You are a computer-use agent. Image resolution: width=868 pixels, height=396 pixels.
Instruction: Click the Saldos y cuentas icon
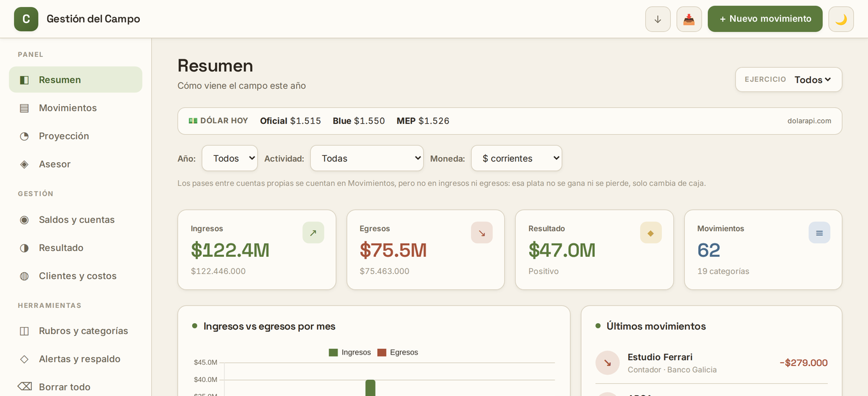point(24,220)
